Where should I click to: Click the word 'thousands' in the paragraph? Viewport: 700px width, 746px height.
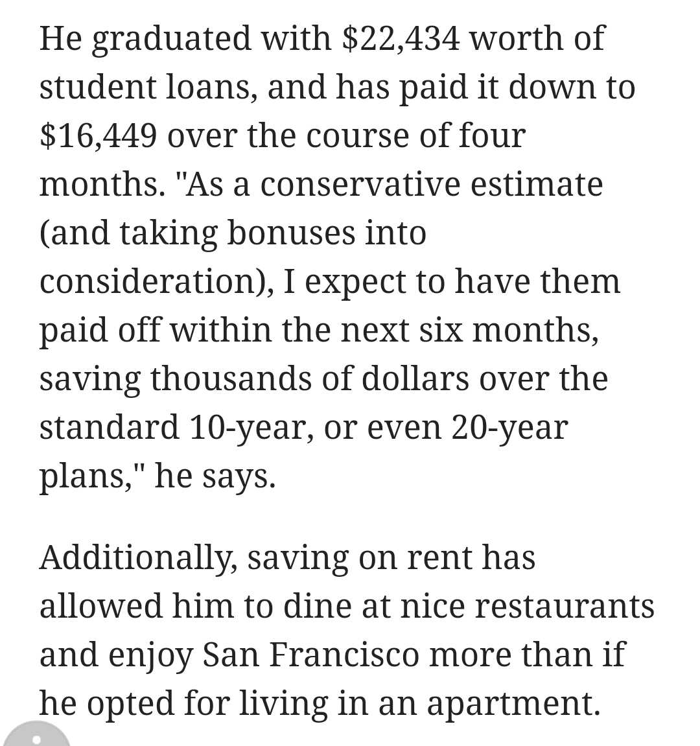pos(231,379)
